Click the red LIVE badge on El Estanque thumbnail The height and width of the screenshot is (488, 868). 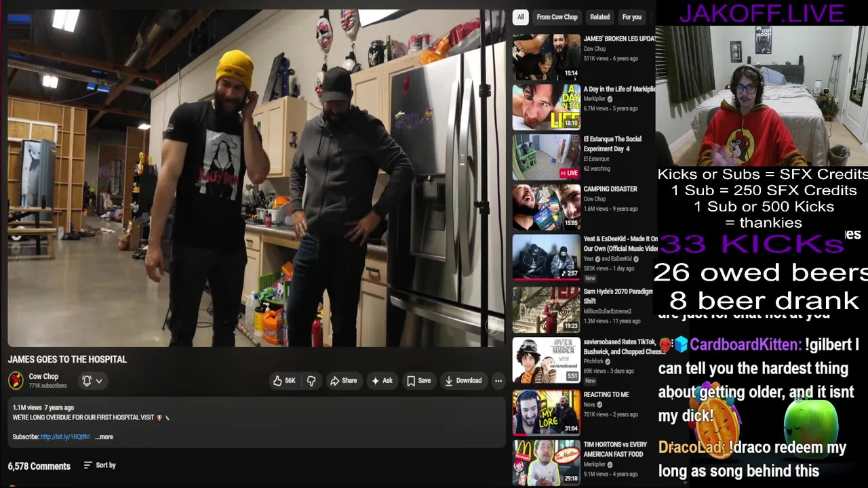[570, 174]
